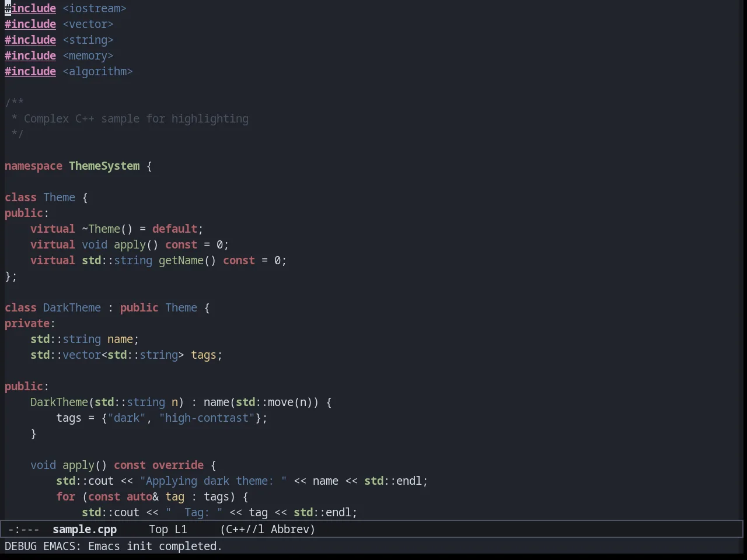This screenshot has width=747, height=560.
Task: Click the 'tags;' member variable declaration
Action: pyautogui.click(x=207, y=355)
